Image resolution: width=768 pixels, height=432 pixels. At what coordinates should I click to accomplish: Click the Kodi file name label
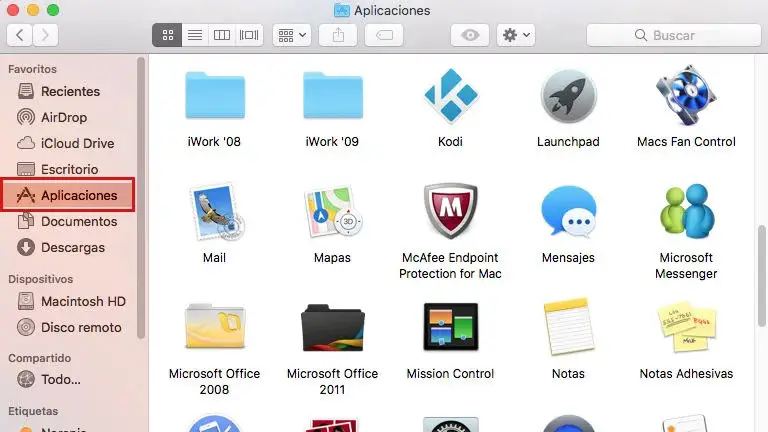(x=451, y=142)
